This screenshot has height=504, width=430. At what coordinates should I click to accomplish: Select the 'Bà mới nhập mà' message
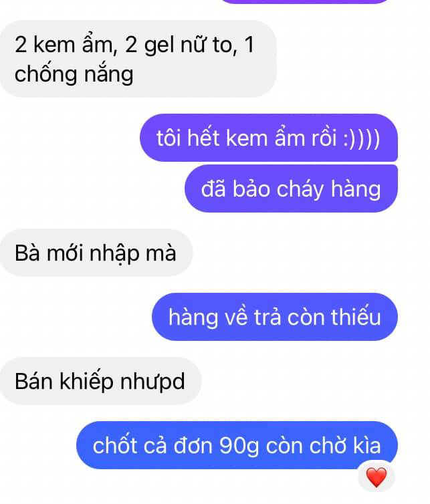[x=96, y=253]
